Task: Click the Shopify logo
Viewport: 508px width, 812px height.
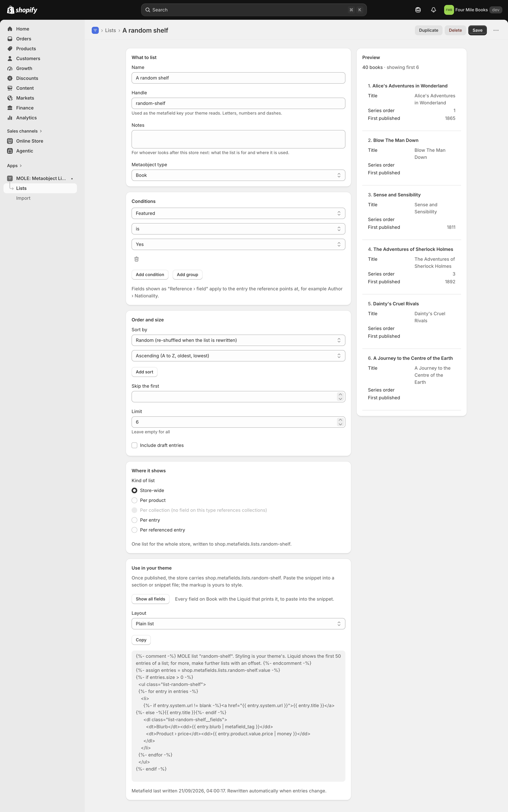Action: pos(22,10)
